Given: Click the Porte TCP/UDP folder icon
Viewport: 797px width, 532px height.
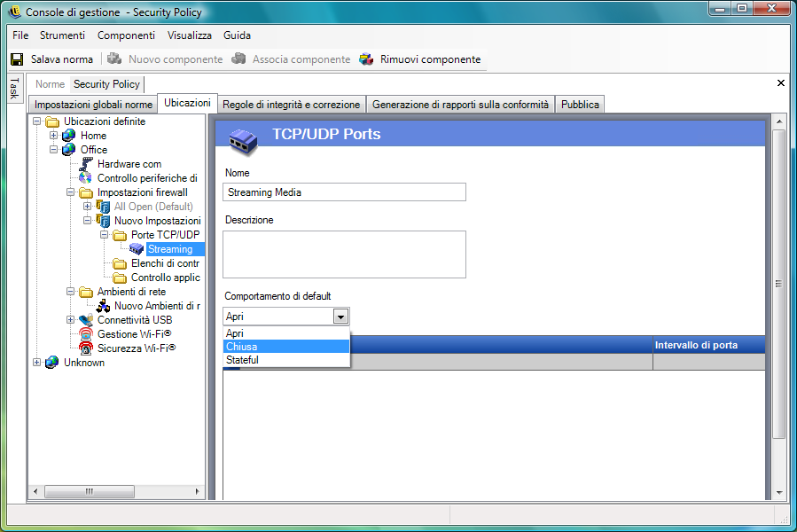Looking at the screenshot, I should [120, 235].
